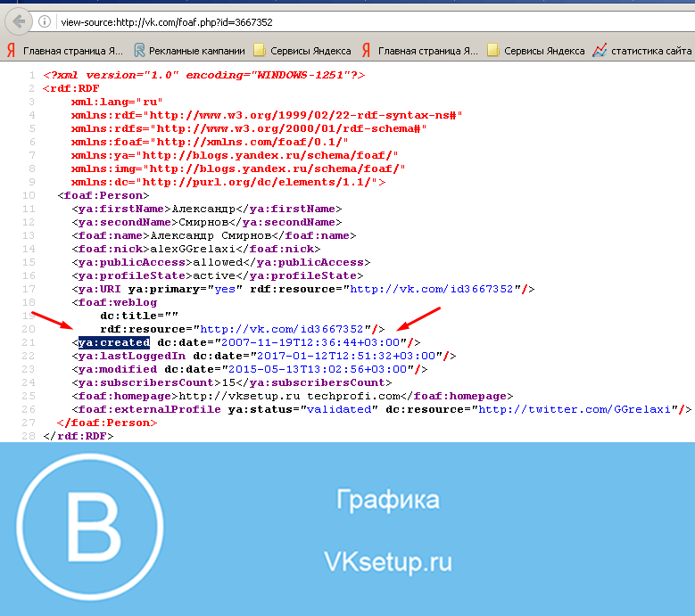This screenshot has height=616, width=695.
Task: Click the xmlns:rdfs rdf-schema line
Action: 249,129
